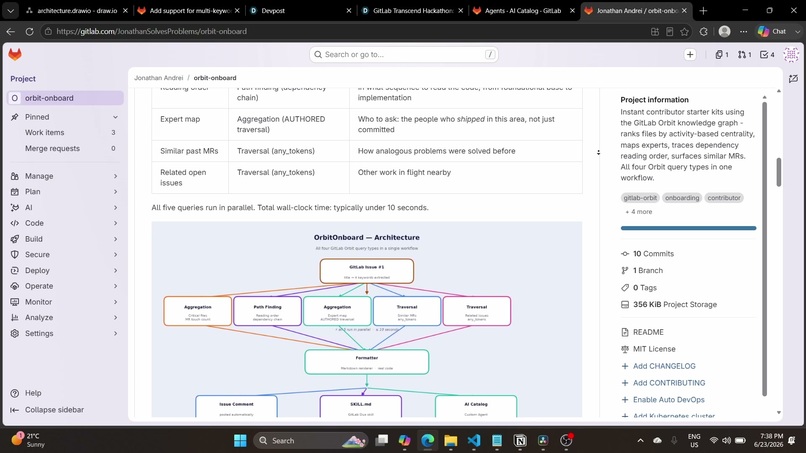Click the Analyze chart icon
The image size is (806, 453).
tap(15, 317)
